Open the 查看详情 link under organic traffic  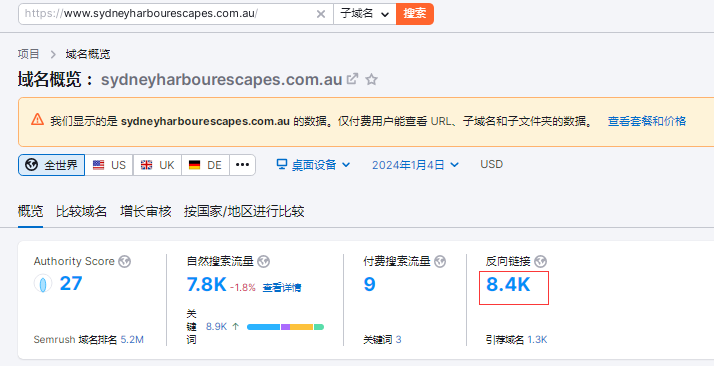tap(282, 288)
